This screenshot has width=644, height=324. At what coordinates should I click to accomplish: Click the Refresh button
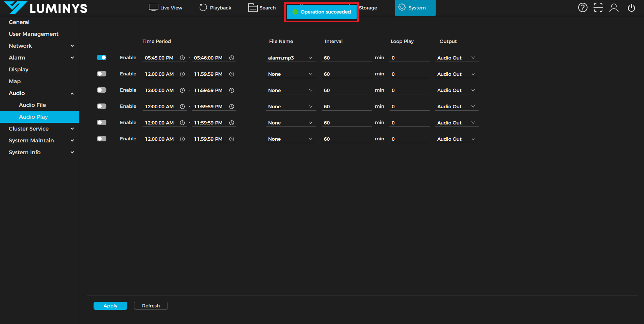click(x=151, y=306)
